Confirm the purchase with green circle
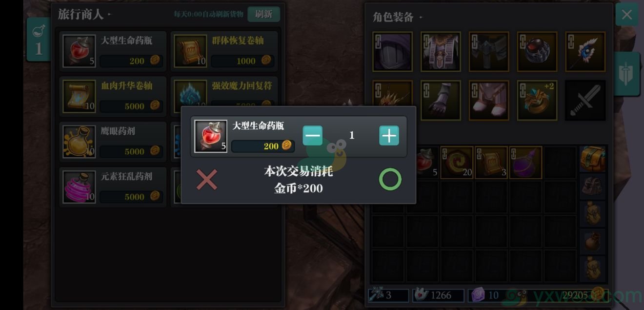This screenshot has height=310, width=644. [x=390, y=180]
